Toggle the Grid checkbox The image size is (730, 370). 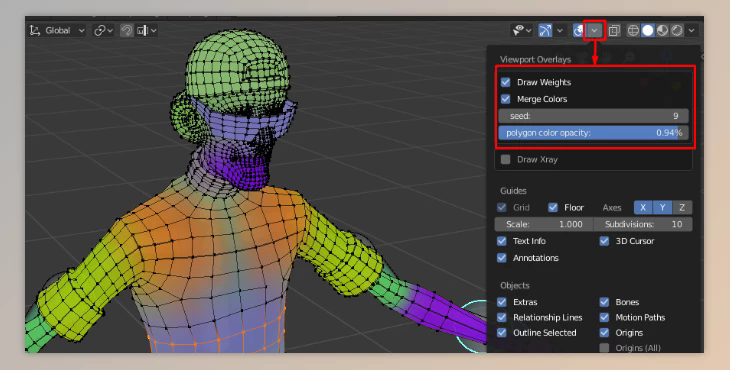click(x=502, y=208)
